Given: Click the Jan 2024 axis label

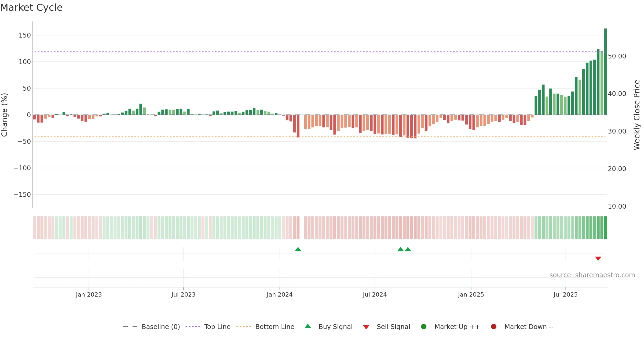Looking at the screenshot, I should pos(280,294).
